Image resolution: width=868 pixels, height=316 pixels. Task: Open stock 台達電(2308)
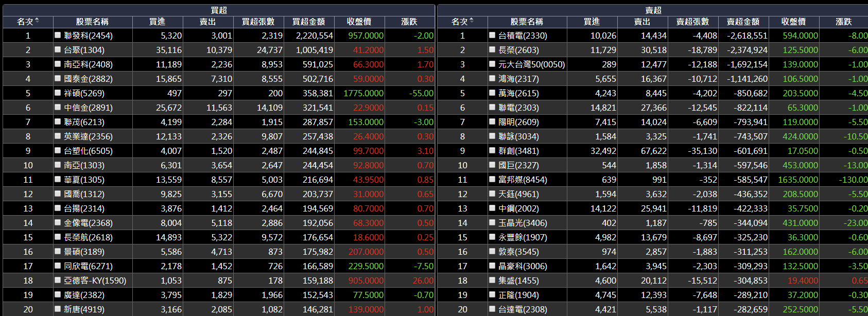point(523,309)
